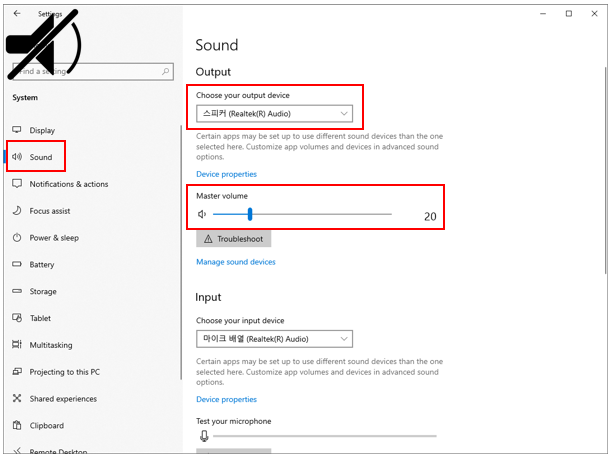Minimize the Settings window
614x458 pixels.
click(x=543, y=14)
